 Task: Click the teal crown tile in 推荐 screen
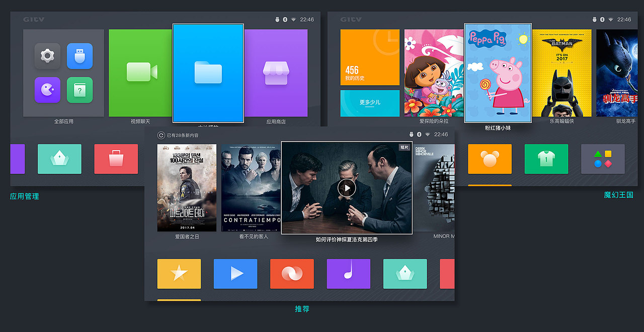click(x=405, y=274)
